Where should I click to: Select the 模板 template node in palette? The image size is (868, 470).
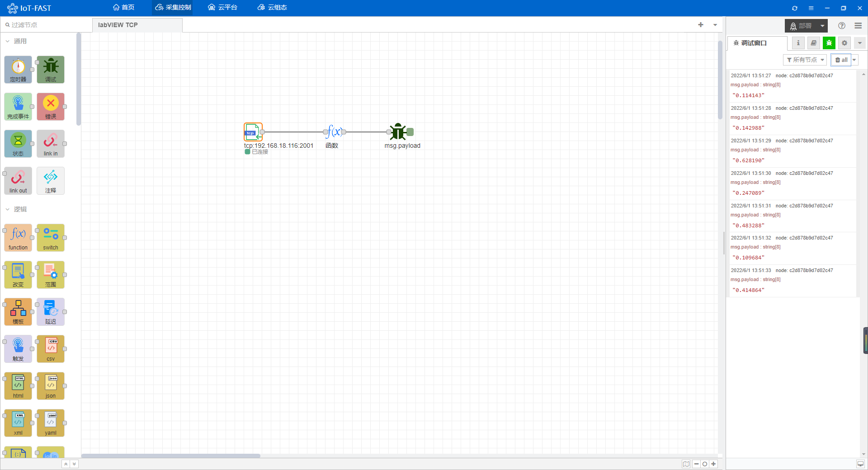coord(18,312)
